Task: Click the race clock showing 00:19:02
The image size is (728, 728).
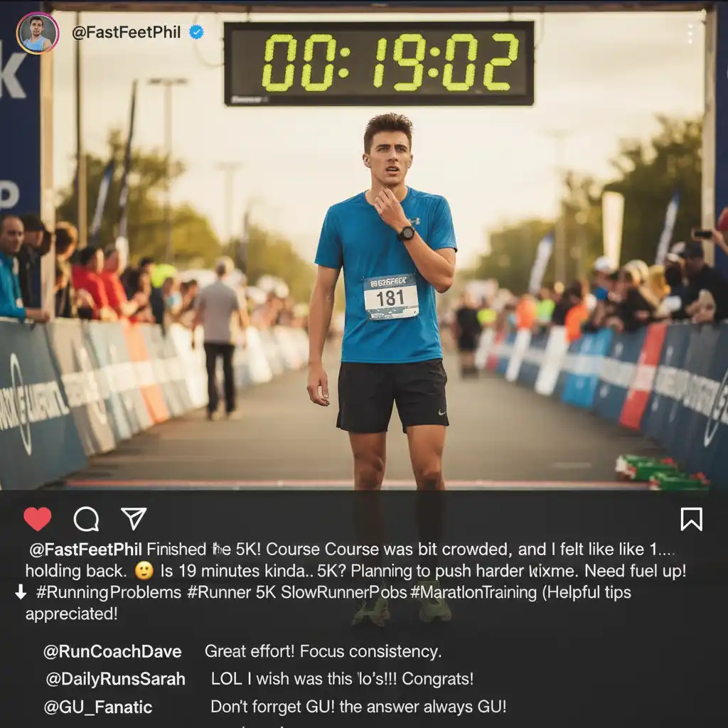Action: click(379, 63)
